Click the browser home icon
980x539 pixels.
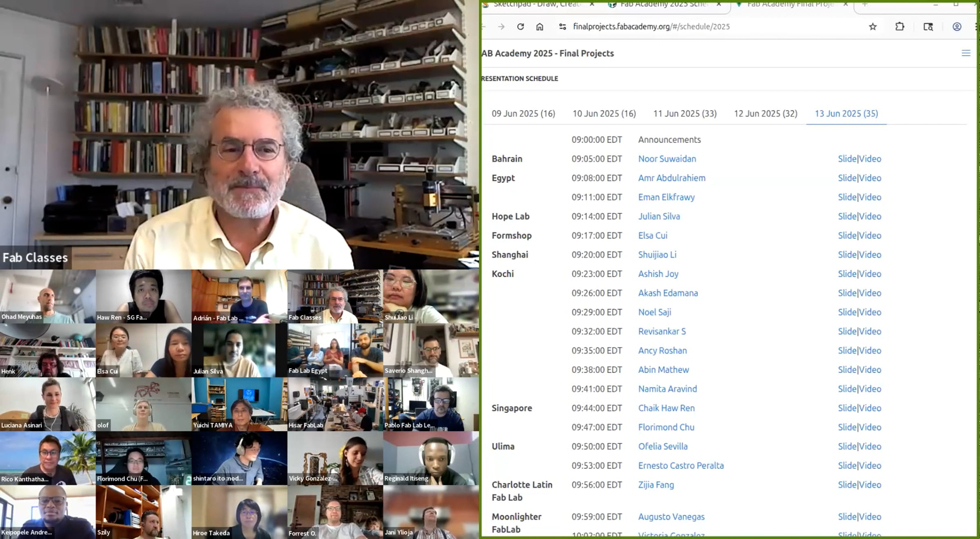(x=539, y=27)
